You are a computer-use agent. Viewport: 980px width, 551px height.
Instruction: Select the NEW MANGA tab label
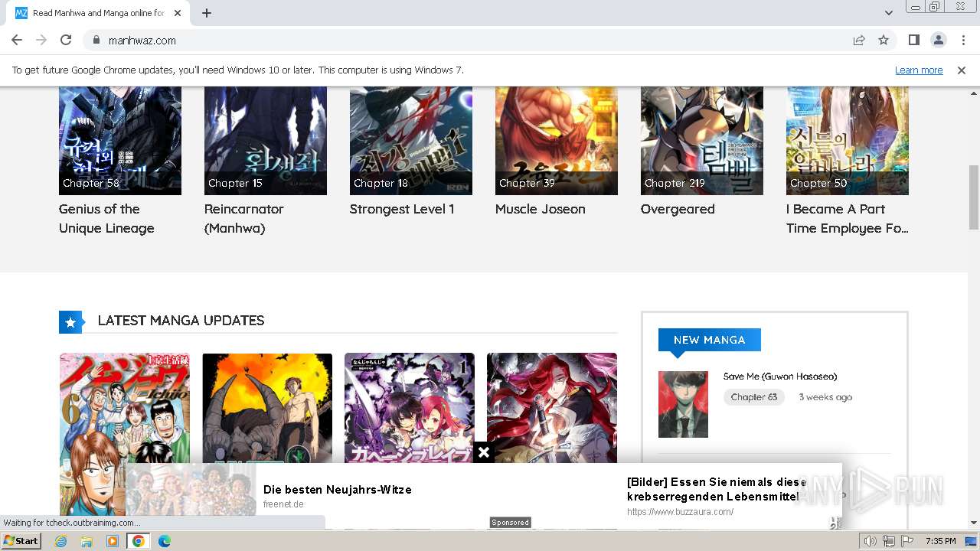coord(709,340)
